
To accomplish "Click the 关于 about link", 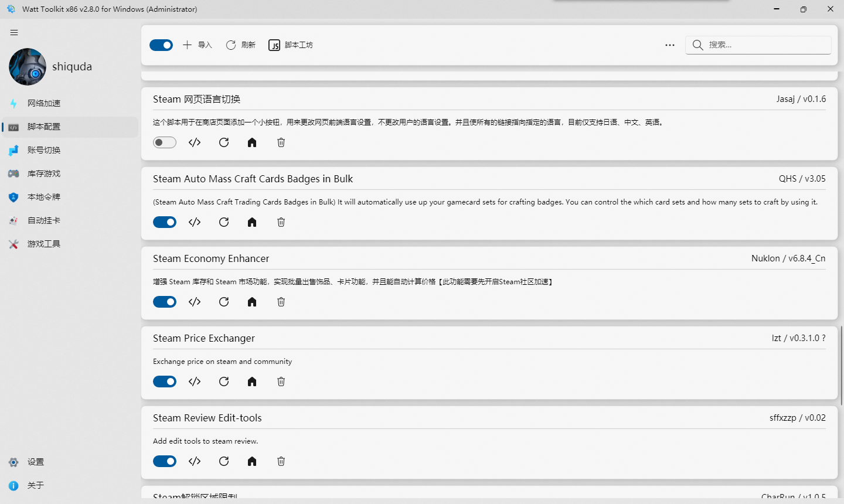I will point(35,485).
